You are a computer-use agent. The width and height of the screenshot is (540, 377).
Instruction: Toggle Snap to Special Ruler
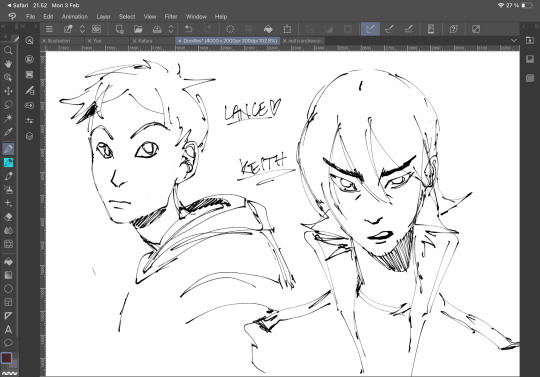[x=390, y=29]
